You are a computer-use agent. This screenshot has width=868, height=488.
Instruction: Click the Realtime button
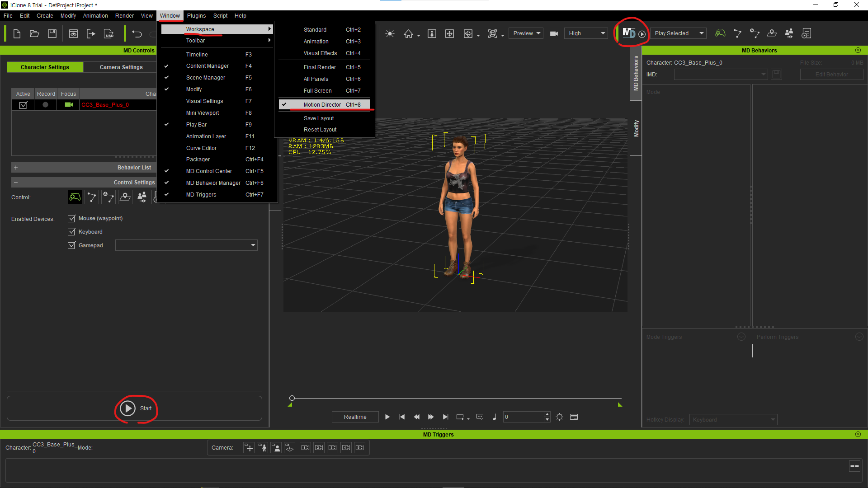click(x=355, y=417)
